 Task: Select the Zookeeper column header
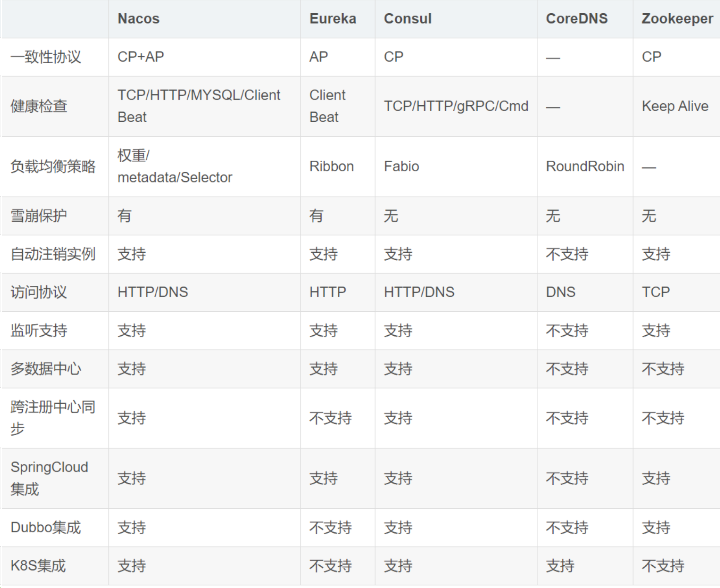point(677,19)
